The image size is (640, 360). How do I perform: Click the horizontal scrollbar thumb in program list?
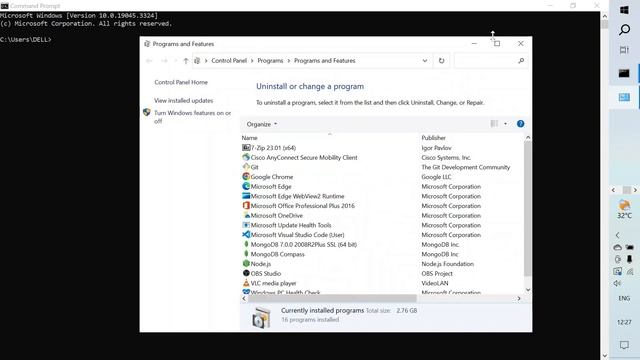[333, 298]
